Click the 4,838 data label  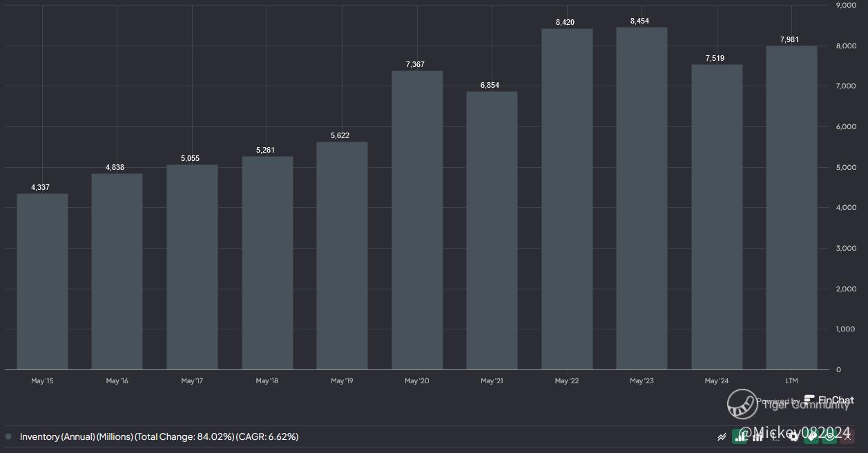(115, 167)
